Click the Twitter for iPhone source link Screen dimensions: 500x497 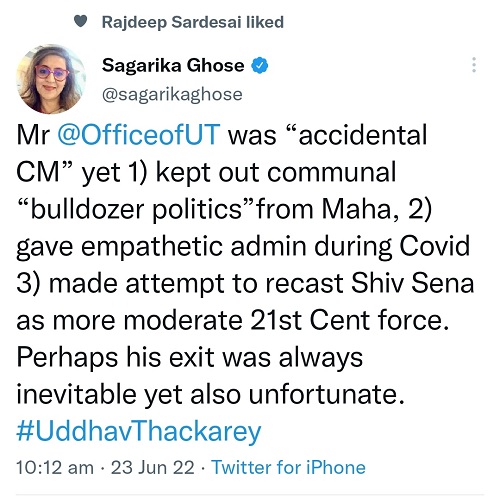pos(289,467)
